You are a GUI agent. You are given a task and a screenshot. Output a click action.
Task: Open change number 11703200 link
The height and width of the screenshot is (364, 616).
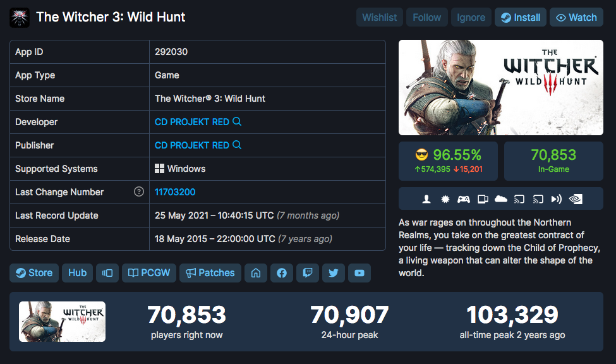pos(175,192)
